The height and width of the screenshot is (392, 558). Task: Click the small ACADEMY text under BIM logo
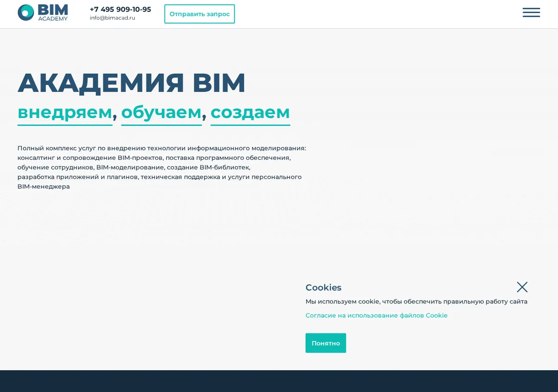pos(53,19)
